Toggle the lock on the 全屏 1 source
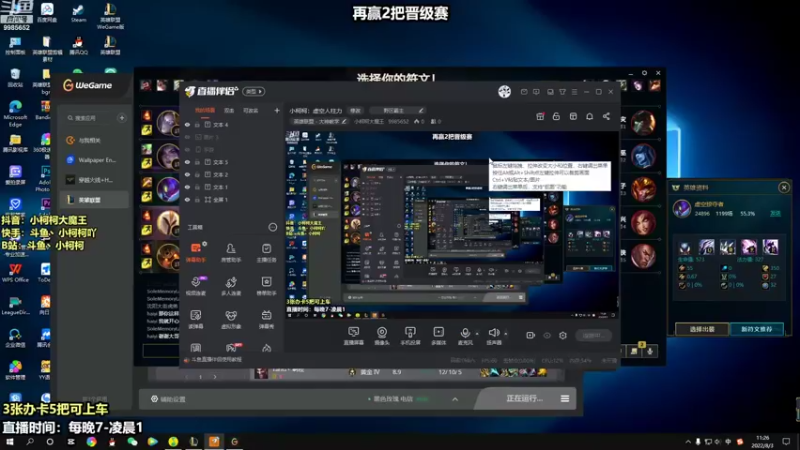The image size is (800, 450). (197, 199)
